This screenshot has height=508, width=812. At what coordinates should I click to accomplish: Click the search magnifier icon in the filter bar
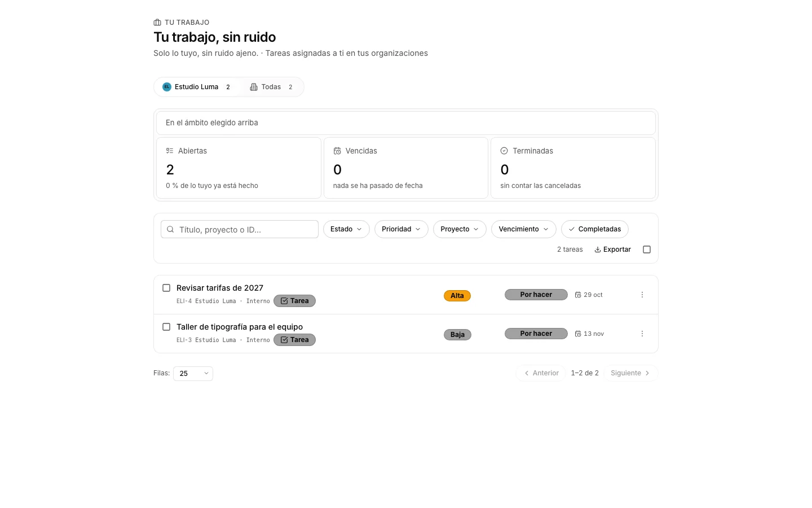(x=170, y=229)
